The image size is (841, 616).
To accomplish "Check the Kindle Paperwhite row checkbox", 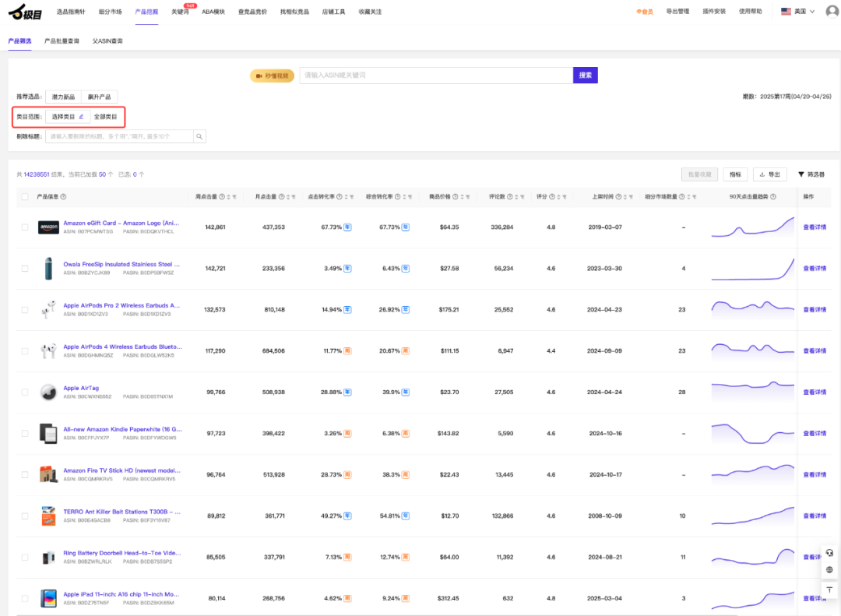I will (x=25, y=434).
